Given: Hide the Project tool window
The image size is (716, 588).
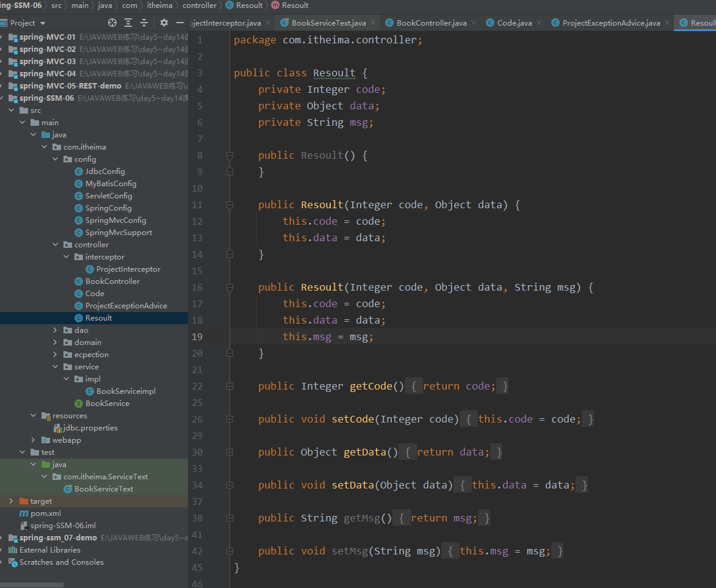Looking at the screenshot, I should (x=180, y=23).
